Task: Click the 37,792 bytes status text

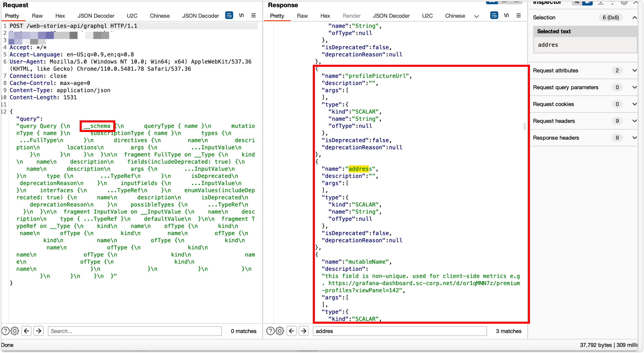Action: click(596, 345)
